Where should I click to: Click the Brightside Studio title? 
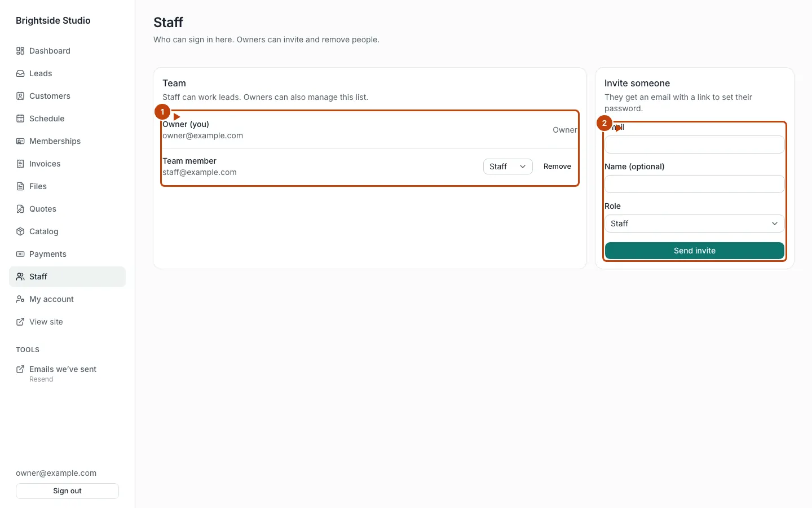[x=53, y=20]
